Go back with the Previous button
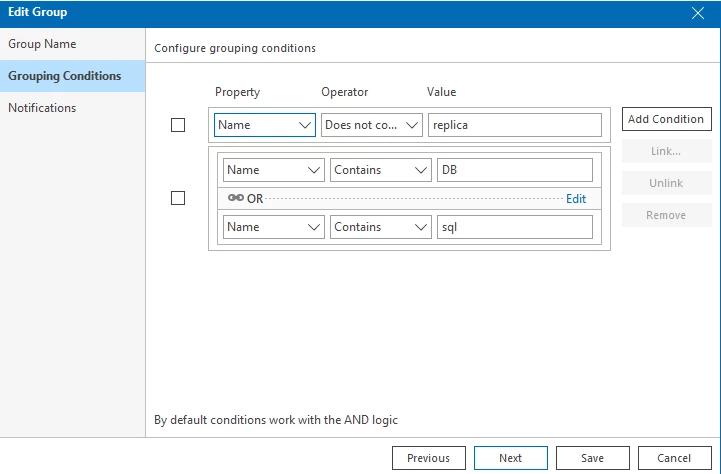 tap(428, 458)
